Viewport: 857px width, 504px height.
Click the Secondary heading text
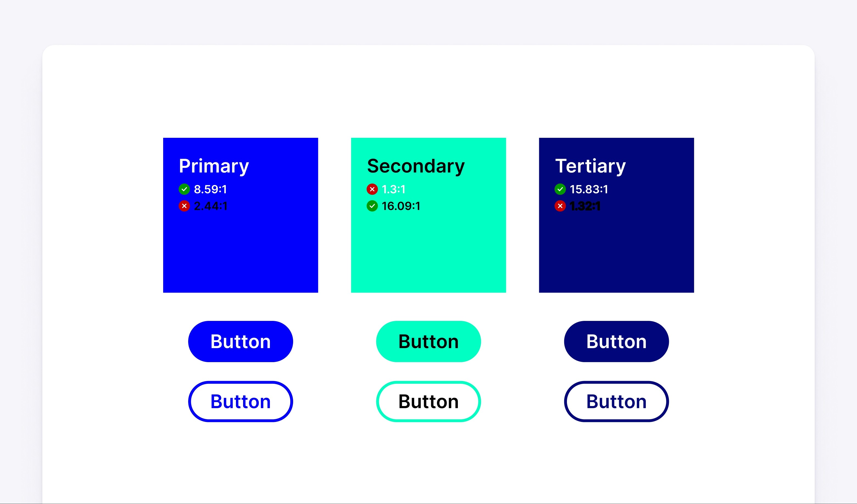tap(416, 167)
